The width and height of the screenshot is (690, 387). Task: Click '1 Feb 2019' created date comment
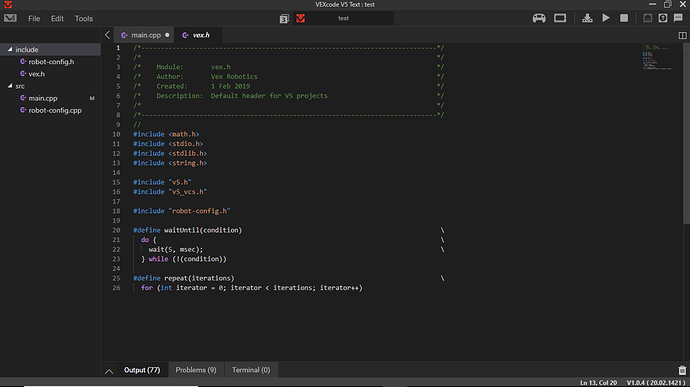pos(230,86)
